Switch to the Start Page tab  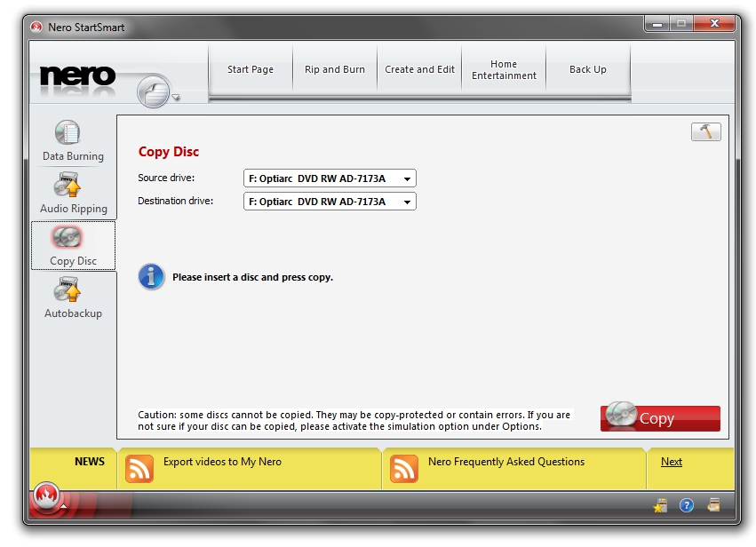[x=251, y=69]
